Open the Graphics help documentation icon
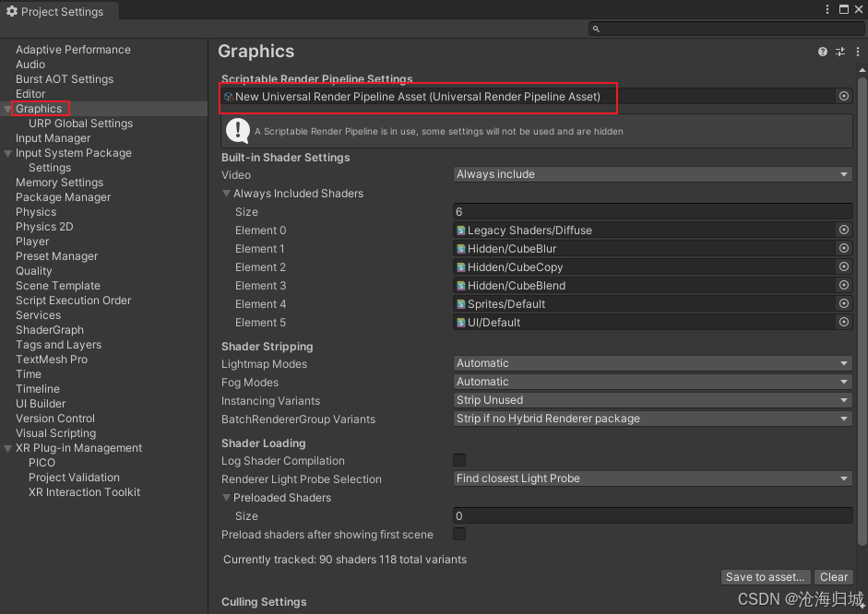 [823, 52]
